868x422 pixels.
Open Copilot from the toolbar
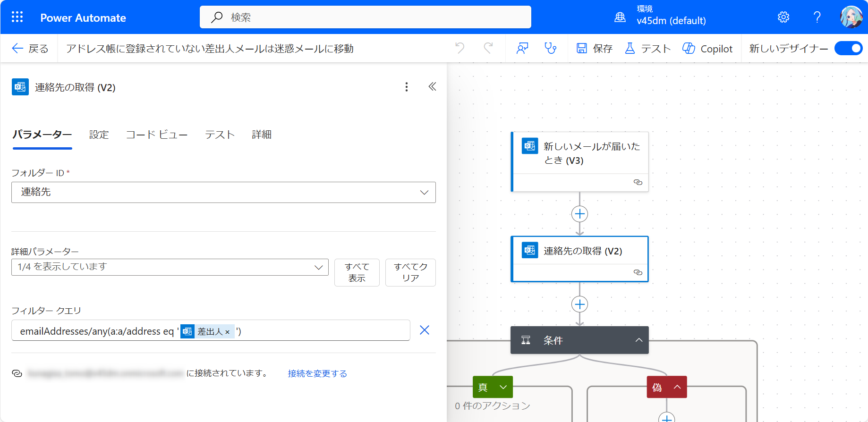pos(707,48)
